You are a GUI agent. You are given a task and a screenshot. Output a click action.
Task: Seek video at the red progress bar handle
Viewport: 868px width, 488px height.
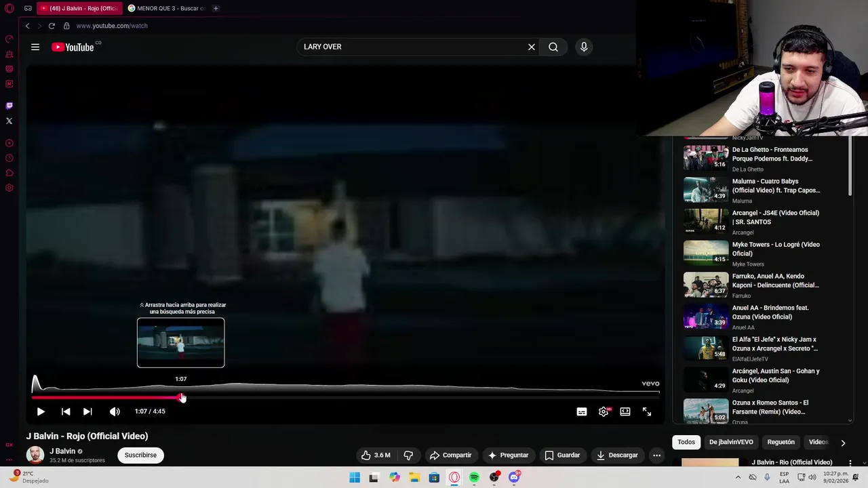coord(182,398)
